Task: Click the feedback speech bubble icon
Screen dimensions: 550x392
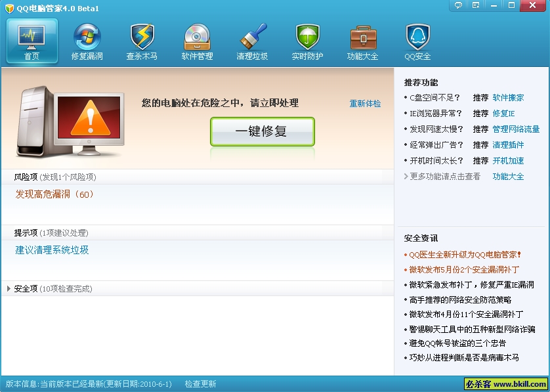Action: click(x=458, y=5)
